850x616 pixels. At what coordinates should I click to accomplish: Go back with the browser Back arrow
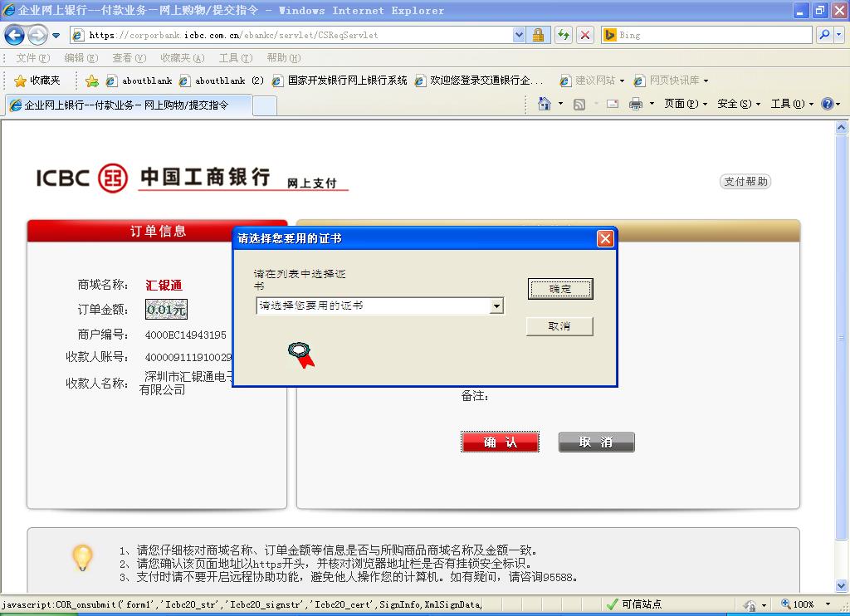[x=14, y=35]
